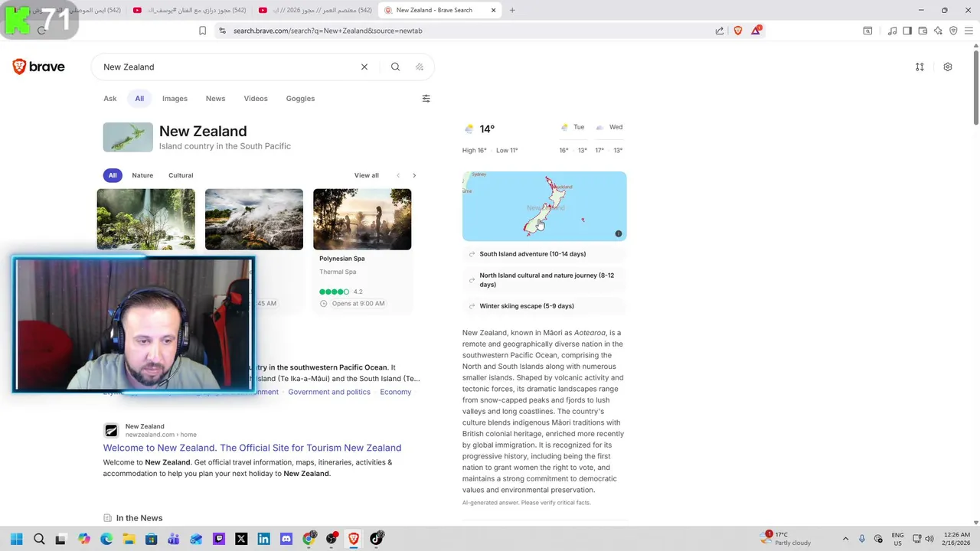
Task: Open Discord from the taskbar
Action: tap(286, 539)
